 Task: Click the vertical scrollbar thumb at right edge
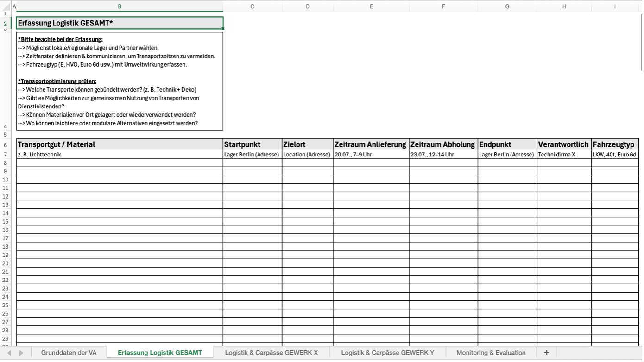pos(642,42)
